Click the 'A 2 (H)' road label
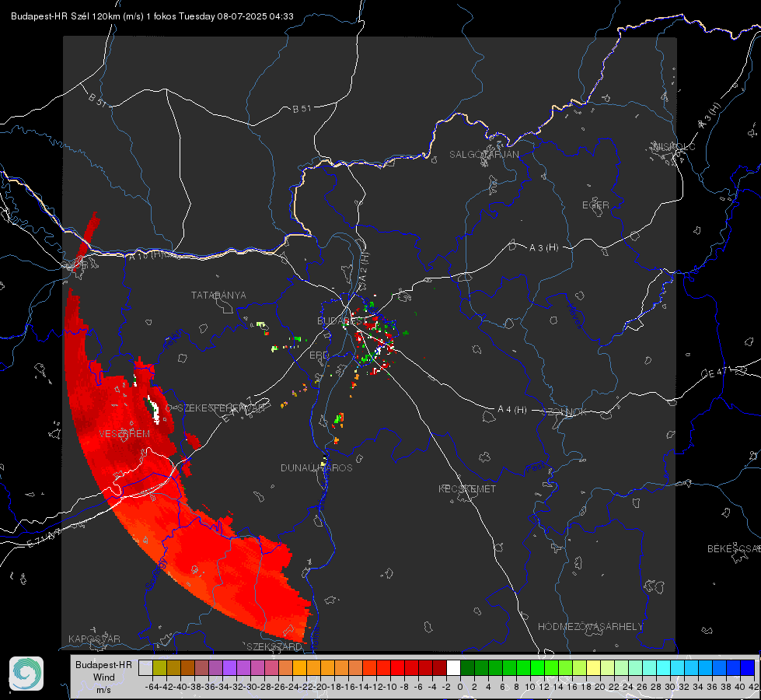This screenshot has height=700, width=761. pos(364,266)
